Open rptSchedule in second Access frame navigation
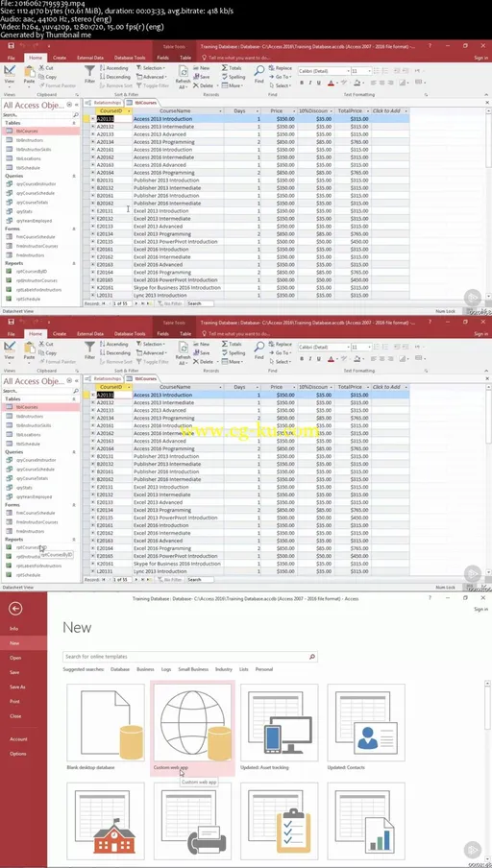This screenshot has height=868, width=492. (28, 575)
